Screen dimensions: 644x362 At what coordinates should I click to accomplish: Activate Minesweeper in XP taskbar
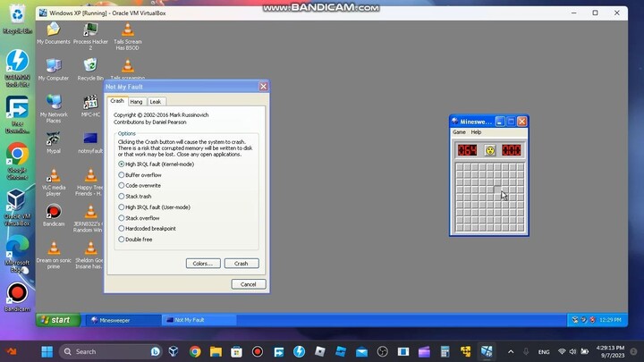tap(123, 320)
